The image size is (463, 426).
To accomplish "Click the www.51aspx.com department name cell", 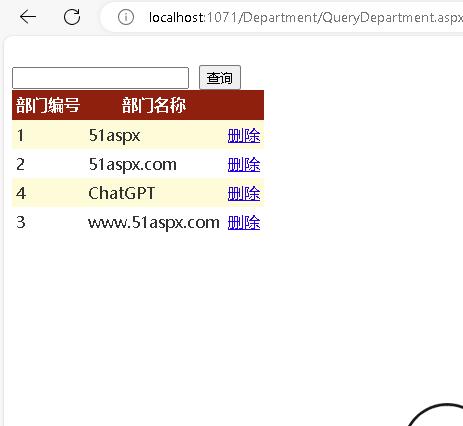I will [154, 222].
